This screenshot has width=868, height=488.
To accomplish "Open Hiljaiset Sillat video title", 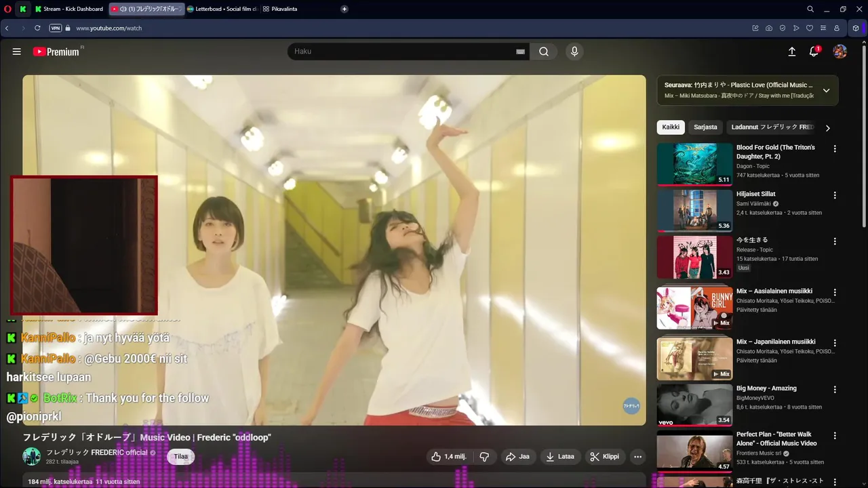I will click(756, 194).
